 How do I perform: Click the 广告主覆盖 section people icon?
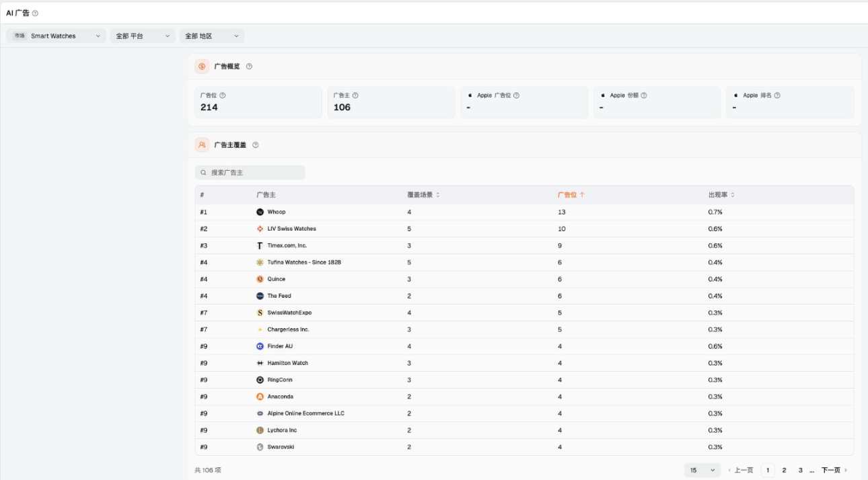[x=202, y=145]
